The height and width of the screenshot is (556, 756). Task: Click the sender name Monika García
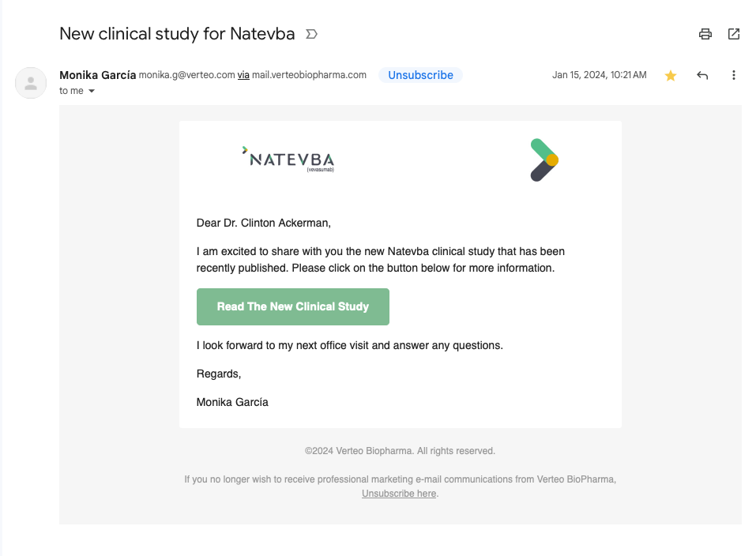click(97, 75)
